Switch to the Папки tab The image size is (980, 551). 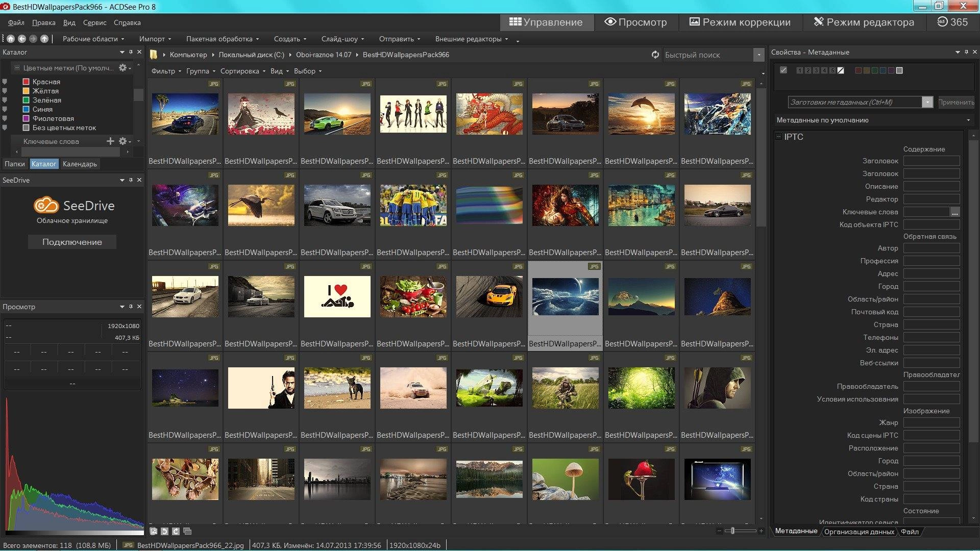(14, 164)
